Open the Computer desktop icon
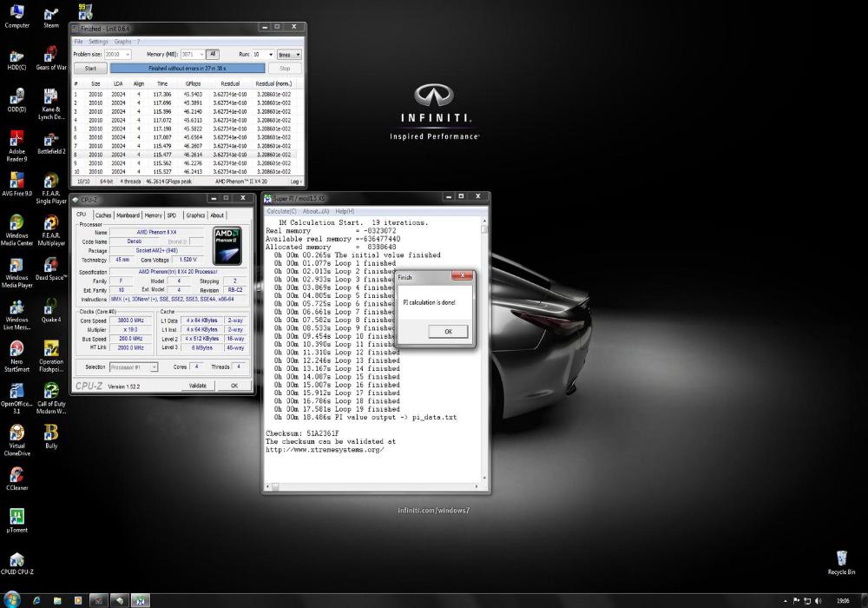 pyautogui.click(x=16, y=17)
